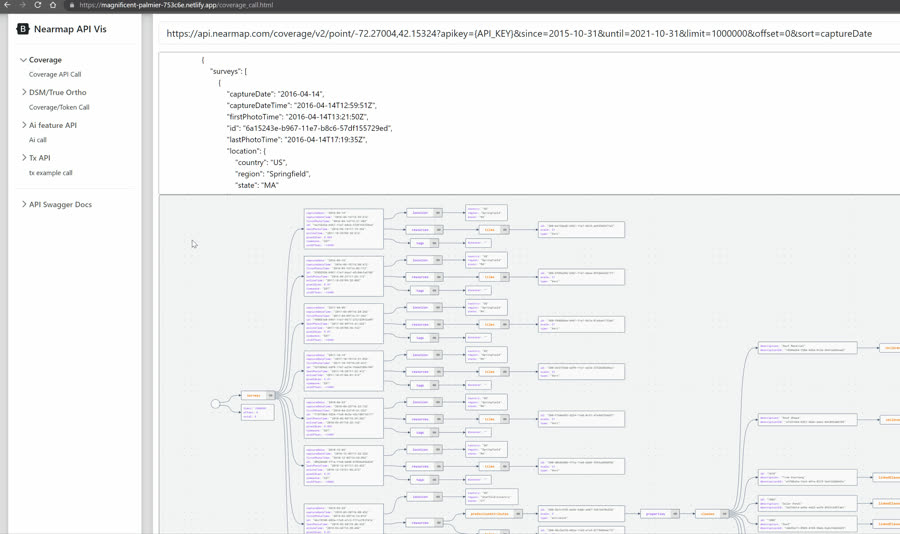900x534 pixels.
Task: Open the Coverage API Call page
Action: coord(55,74)
